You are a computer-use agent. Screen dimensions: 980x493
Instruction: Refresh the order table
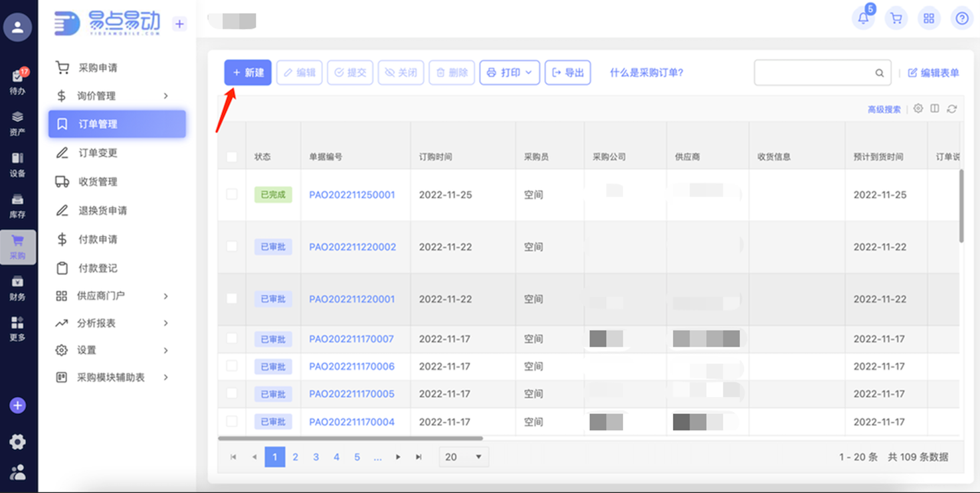[952, 108]
